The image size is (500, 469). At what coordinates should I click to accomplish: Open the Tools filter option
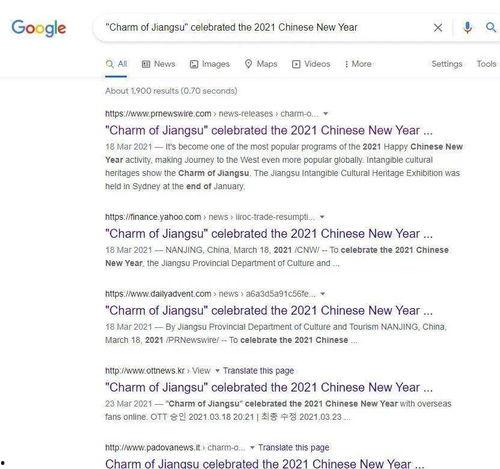486,64
